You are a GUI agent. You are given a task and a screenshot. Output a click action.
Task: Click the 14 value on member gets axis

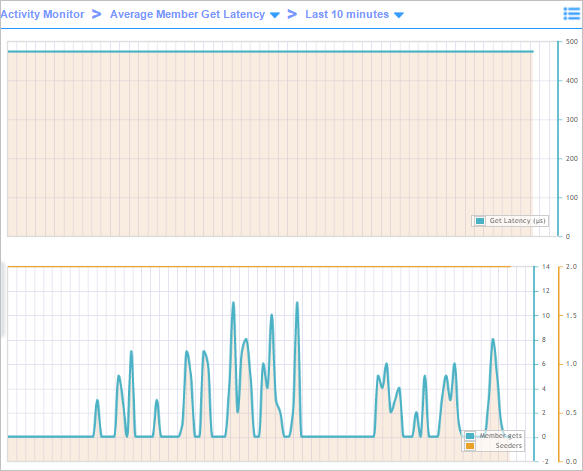pyautogui.click(x=545, y=267)
